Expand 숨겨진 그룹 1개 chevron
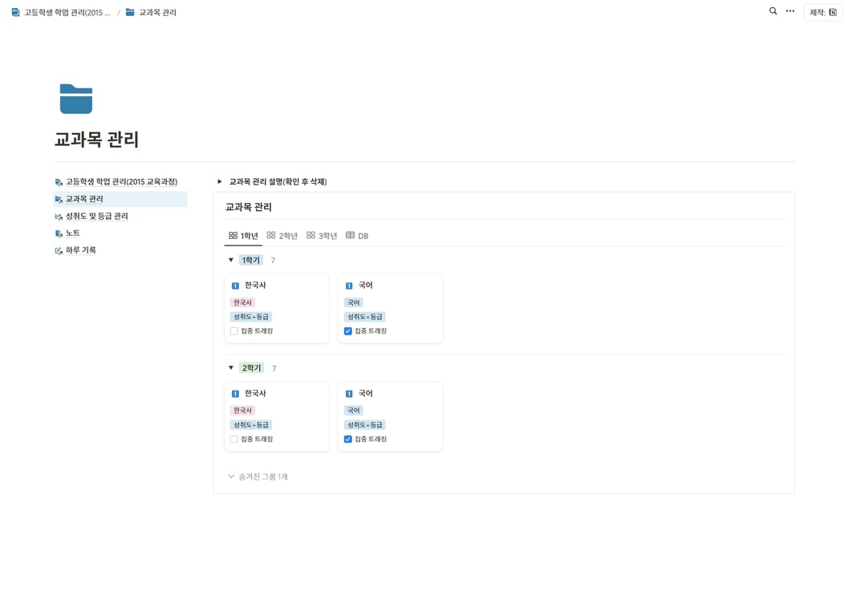The height and width of the screenshot is (616, 848). [231, 476]
